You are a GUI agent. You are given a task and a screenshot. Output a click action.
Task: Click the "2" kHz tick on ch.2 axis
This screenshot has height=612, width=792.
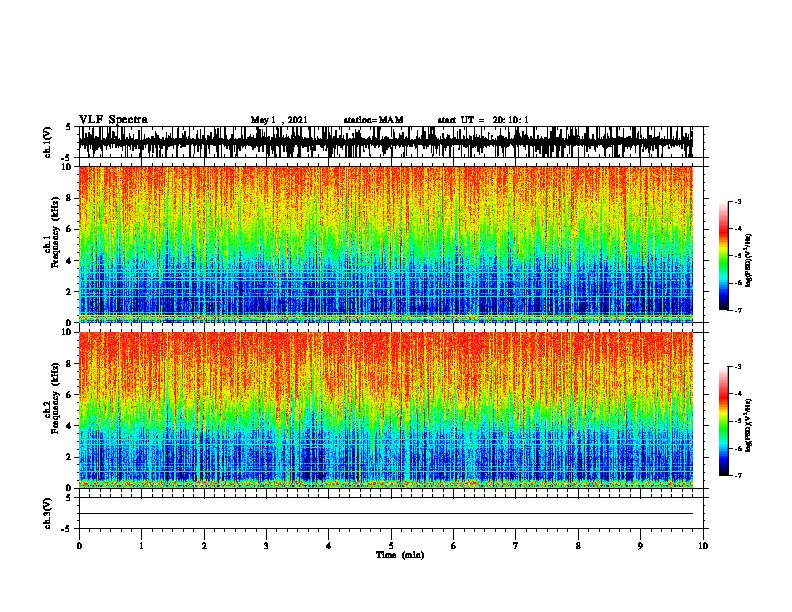coord(69,457)
